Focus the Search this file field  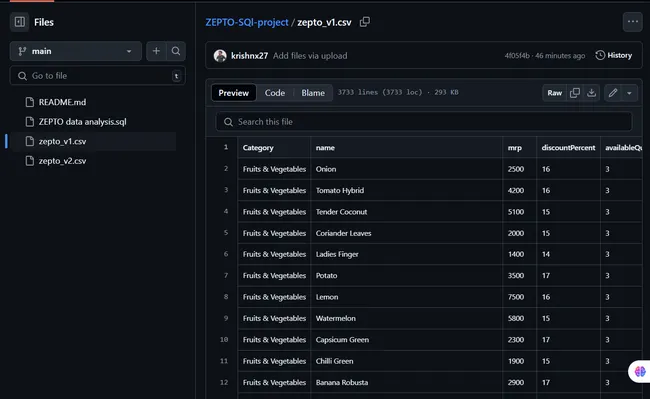(424, 122)
